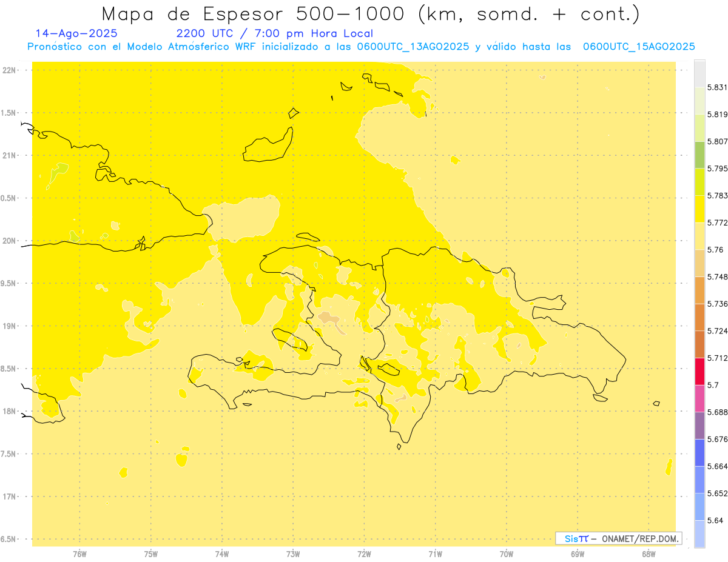Click the initialization time "0600UTC_13AGO2025"

coord(413,47)
